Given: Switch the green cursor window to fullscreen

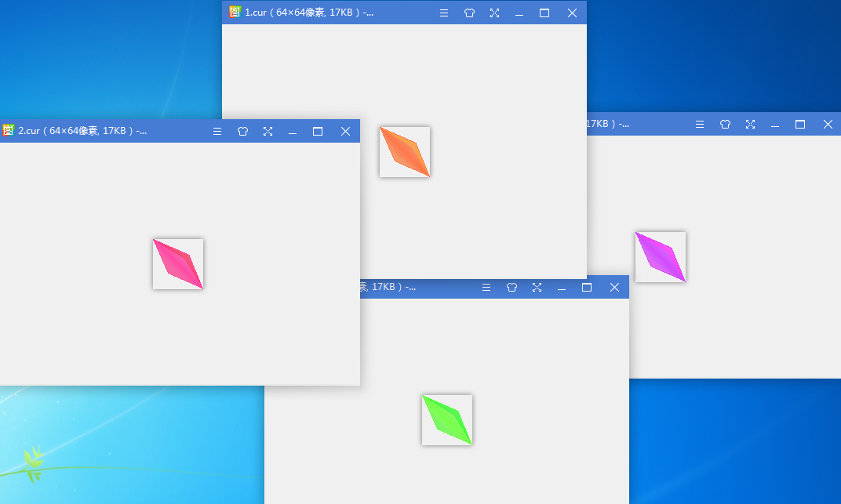Looking at the screenshot, I should click(x=537, y=287).
